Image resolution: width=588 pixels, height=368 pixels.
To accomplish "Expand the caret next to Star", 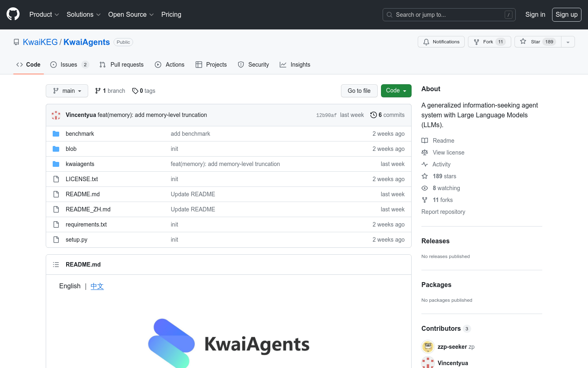I will coord(568,41).
